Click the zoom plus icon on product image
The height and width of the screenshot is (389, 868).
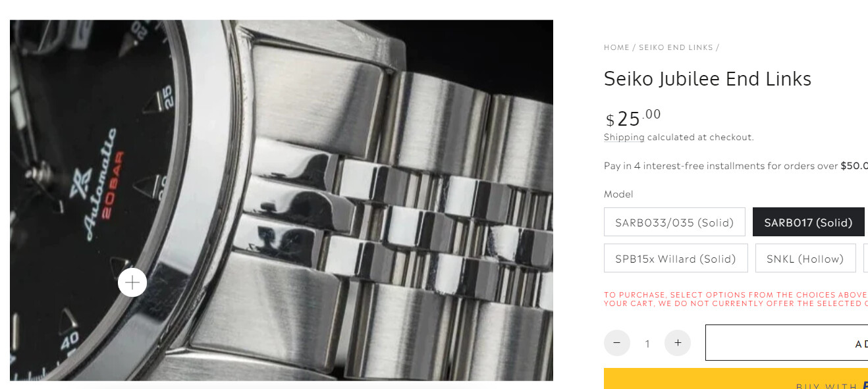(132, 282)
